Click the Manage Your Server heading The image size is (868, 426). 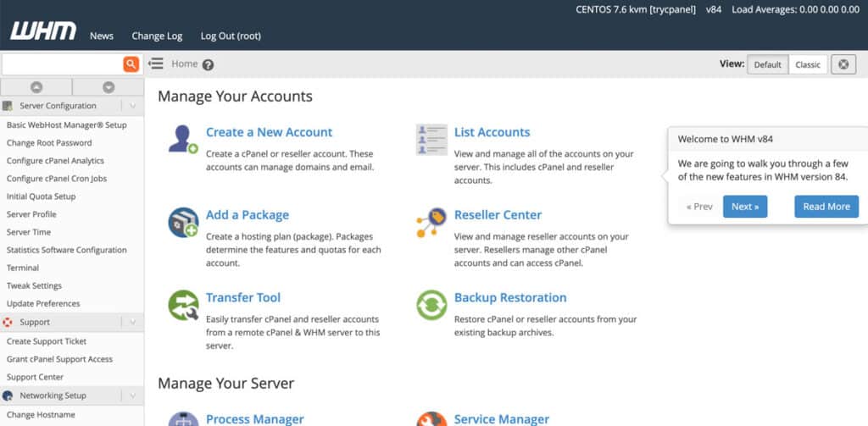pos(225,384)
